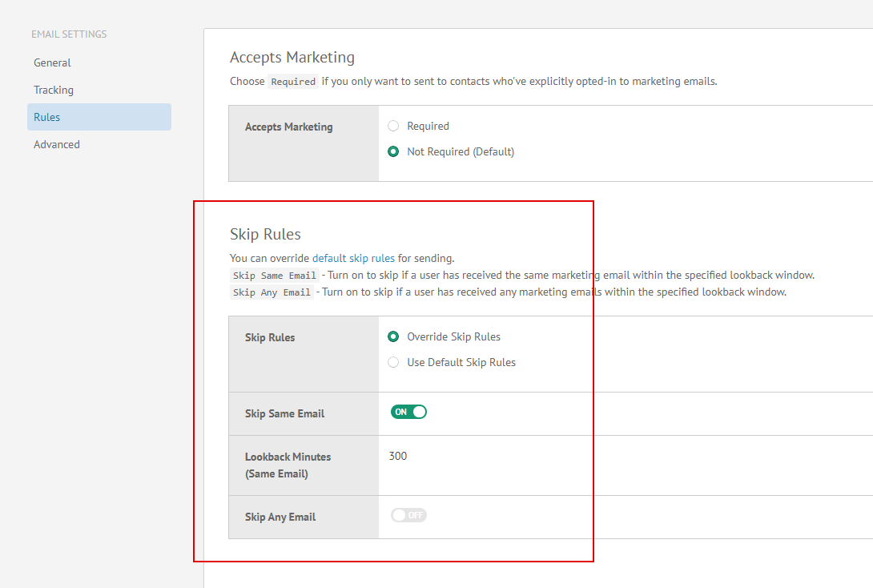
Task: Select the Required marketing option
Action: click(x=393, y=126)
